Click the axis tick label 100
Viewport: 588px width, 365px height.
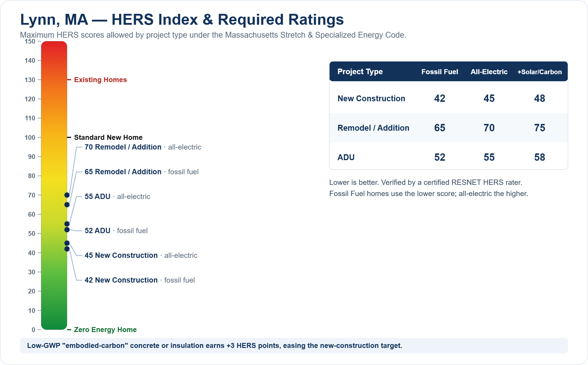[x=30, y=137]
